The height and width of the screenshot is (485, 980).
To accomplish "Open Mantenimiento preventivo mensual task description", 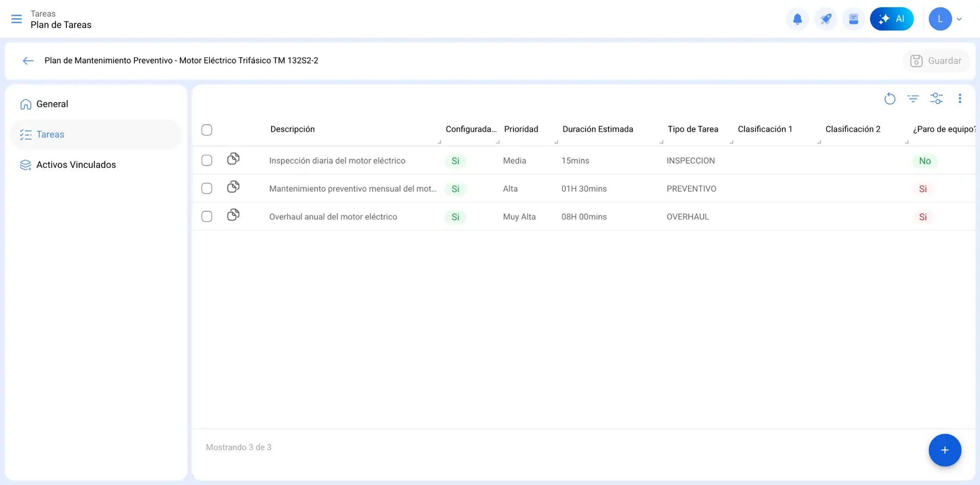I will [x=353, y=189].
